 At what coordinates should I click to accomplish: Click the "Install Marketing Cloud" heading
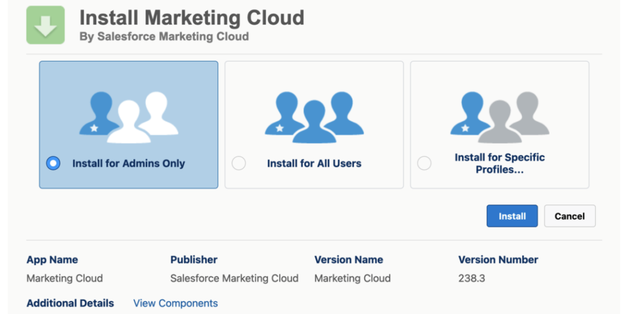click(192, 17)
